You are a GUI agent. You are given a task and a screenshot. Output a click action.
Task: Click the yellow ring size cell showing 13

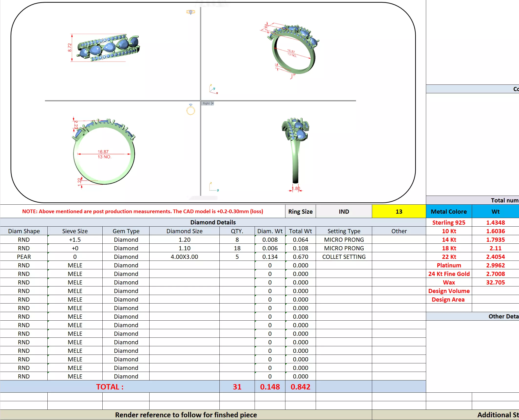tap(399, 211)
